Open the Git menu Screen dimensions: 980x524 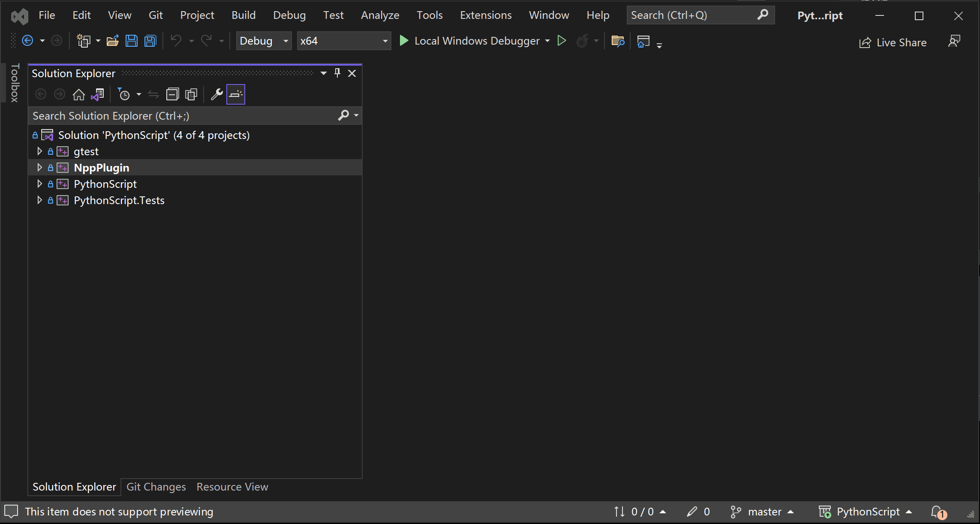click(x=156, y=15)
